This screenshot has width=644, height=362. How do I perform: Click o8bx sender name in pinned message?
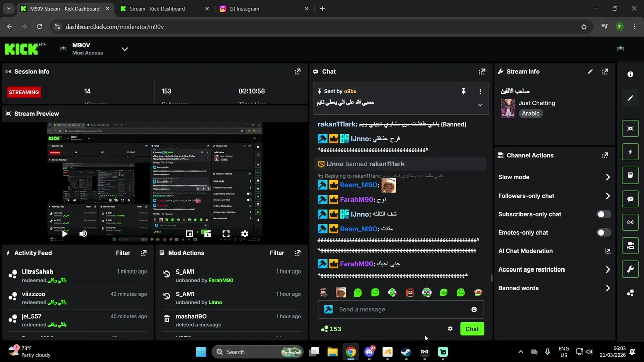(350, 91)
